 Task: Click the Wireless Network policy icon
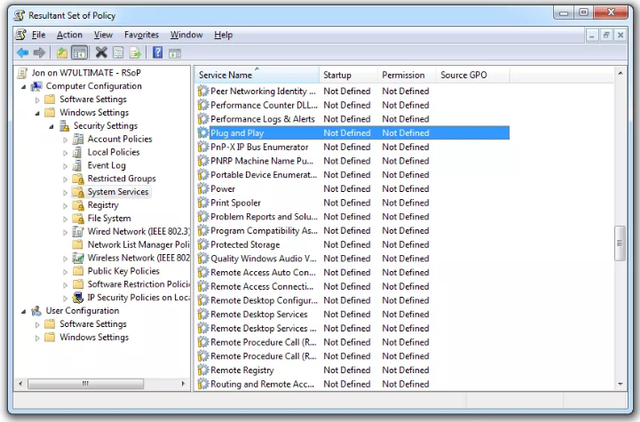pos(78,258)
